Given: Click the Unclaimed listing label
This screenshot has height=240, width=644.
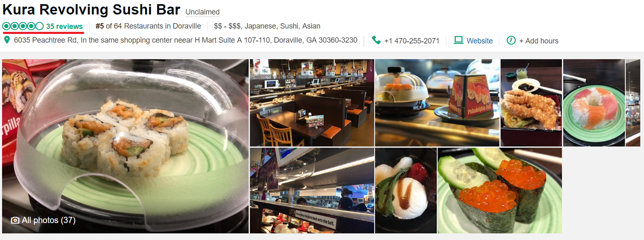Looking at the screenshot, I should pyautogui.click(x=203, y=12).
